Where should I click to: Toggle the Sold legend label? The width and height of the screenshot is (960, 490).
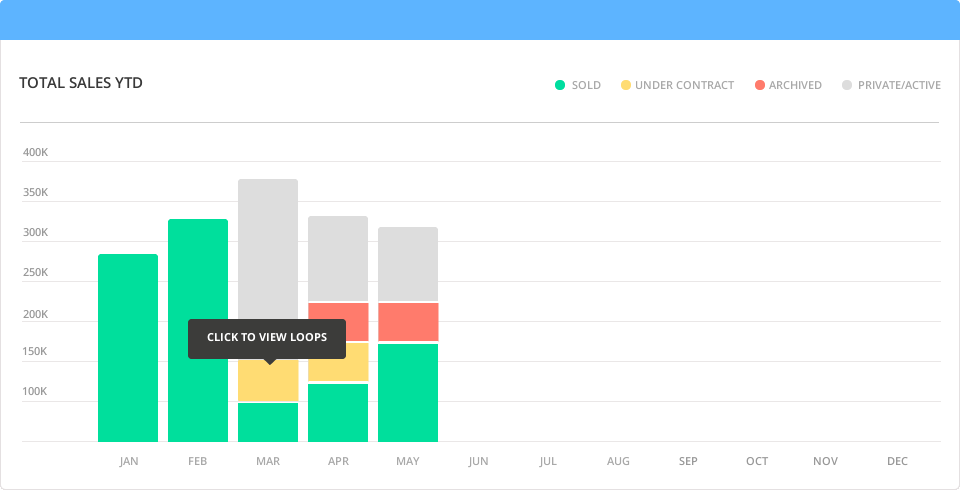point(586,85)
